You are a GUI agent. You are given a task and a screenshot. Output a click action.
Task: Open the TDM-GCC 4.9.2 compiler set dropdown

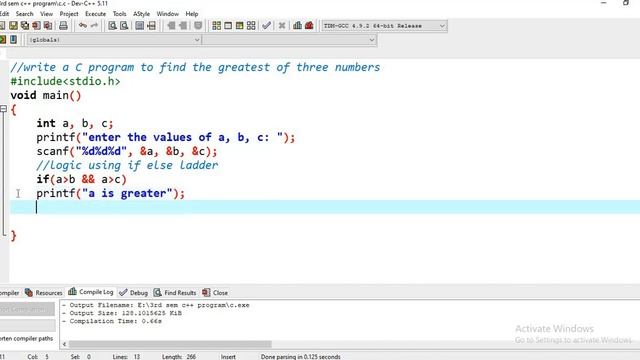(384, 26)
